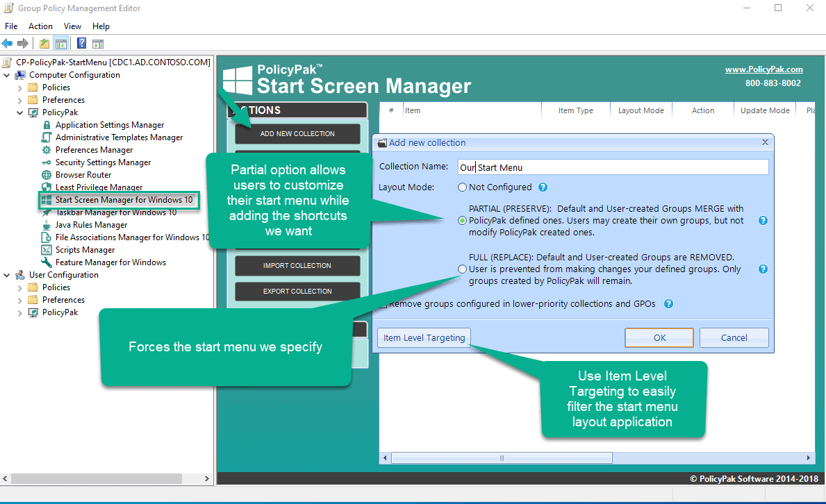Click the Java Rules Manager coffee icon

(x=47, y=225)
